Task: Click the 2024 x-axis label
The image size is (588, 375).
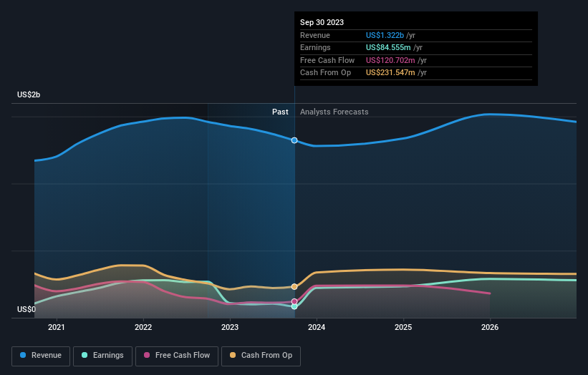Action: [x=317, y=327]
